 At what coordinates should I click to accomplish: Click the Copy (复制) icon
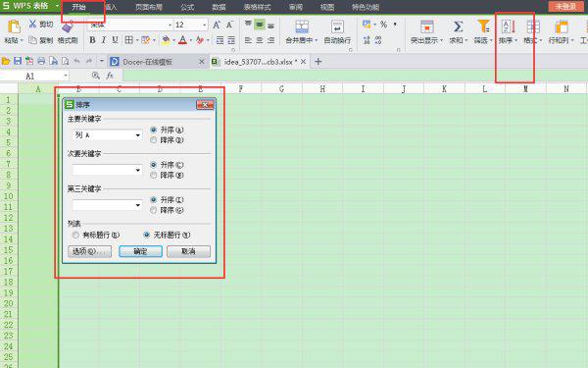click(32, 40)
